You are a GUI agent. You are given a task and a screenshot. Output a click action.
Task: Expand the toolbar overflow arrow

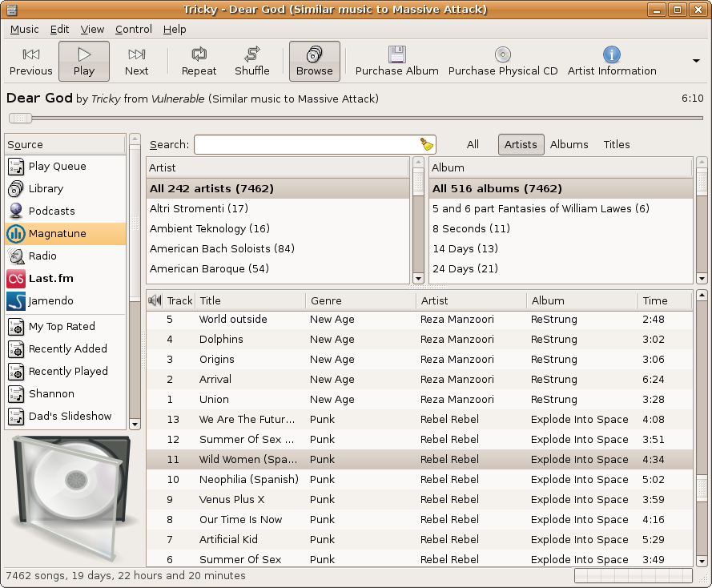696,61
